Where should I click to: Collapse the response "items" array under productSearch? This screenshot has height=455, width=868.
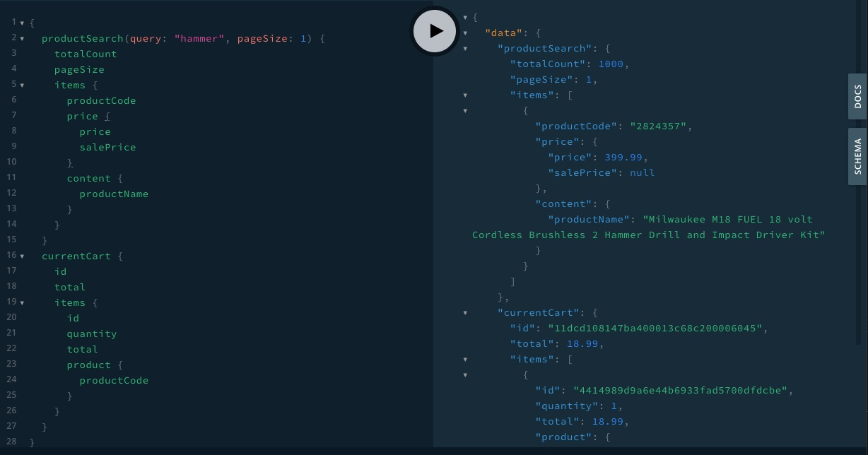(x=465, y=95)
